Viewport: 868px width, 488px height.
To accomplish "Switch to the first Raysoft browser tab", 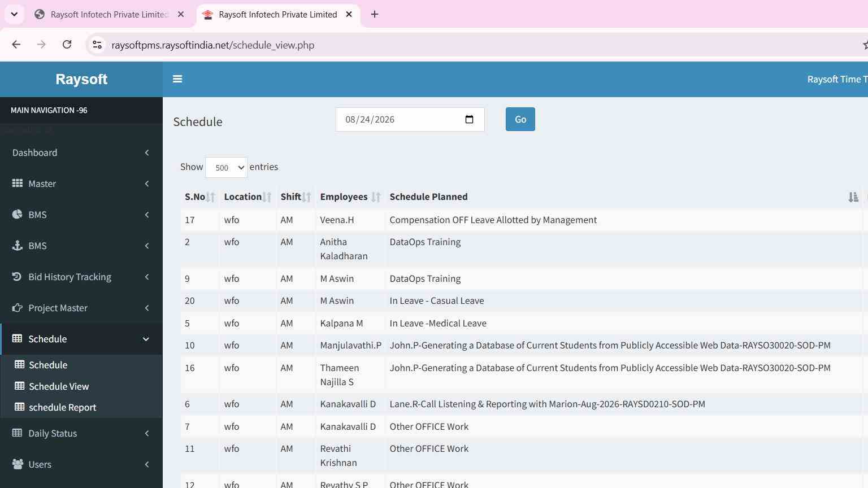I will point(109,15).
